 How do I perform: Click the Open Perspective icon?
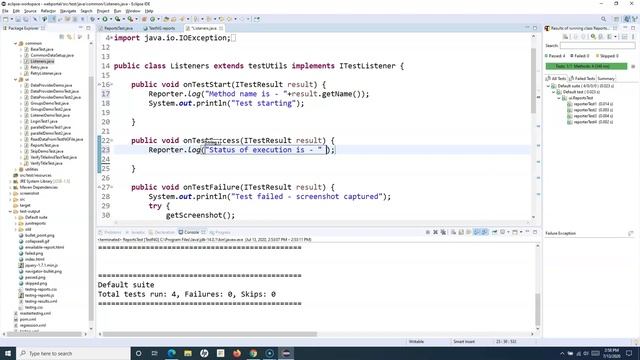pyautogui.click(x=616, y=19)
